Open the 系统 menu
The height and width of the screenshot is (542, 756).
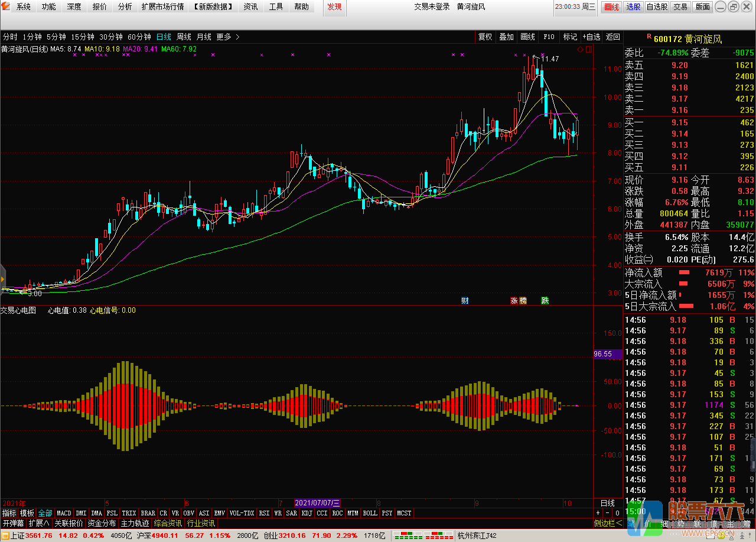24,7
